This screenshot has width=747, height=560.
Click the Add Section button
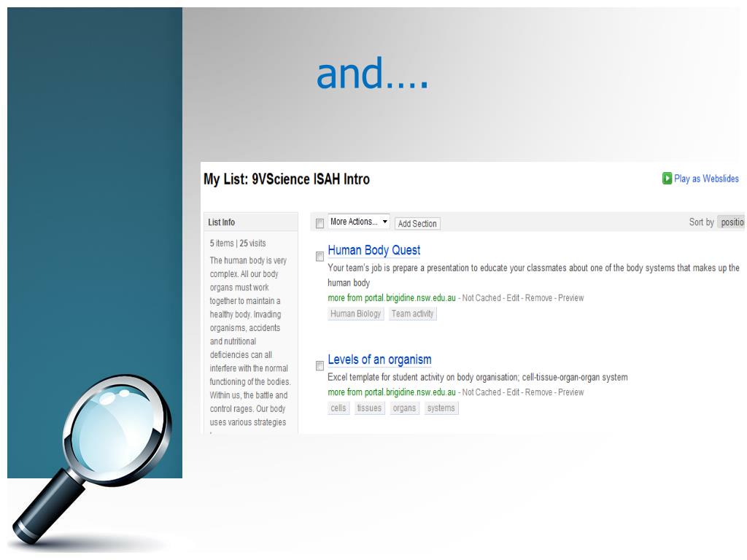pos(417,224)
